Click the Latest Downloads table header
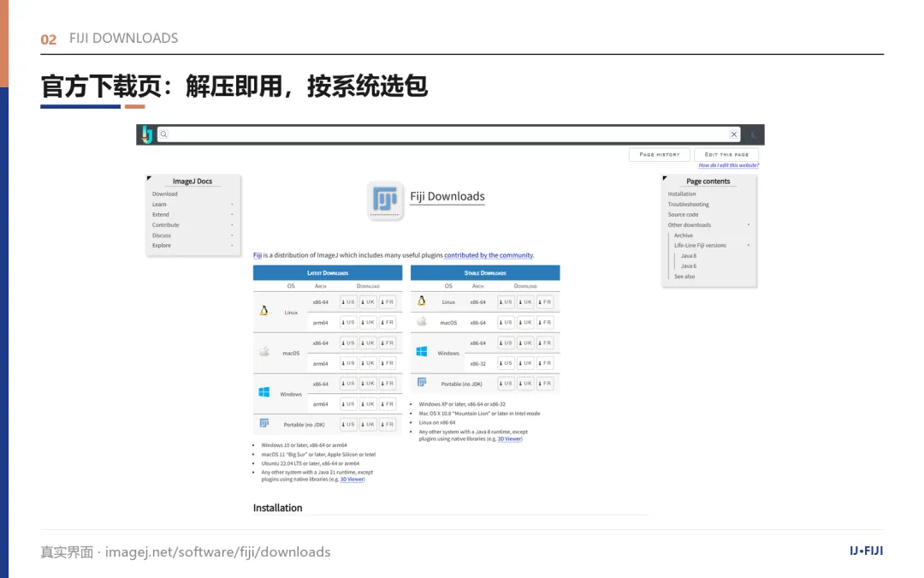Viewport: 924px width, 578px height. [328, 273]
